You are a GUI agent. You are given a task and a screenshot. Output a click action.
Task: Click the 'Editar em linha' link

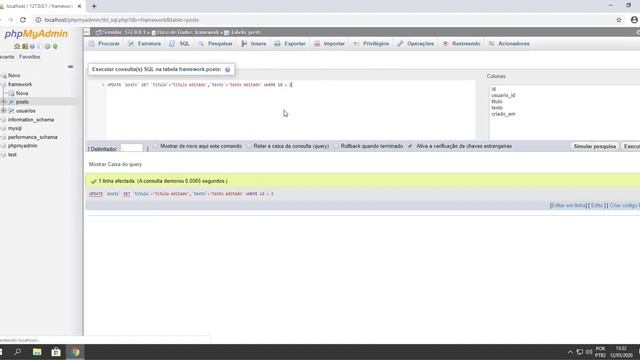pyautogui.click(x=568, y=206)
